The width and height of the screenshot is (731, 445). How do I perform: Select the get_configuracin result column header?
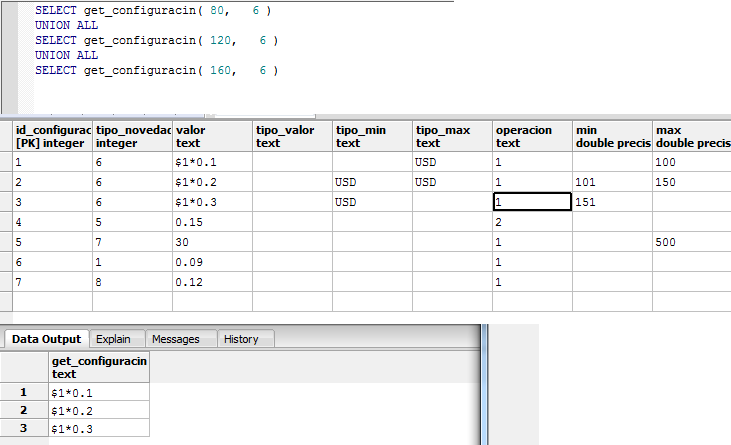click(x=98, y=367)
